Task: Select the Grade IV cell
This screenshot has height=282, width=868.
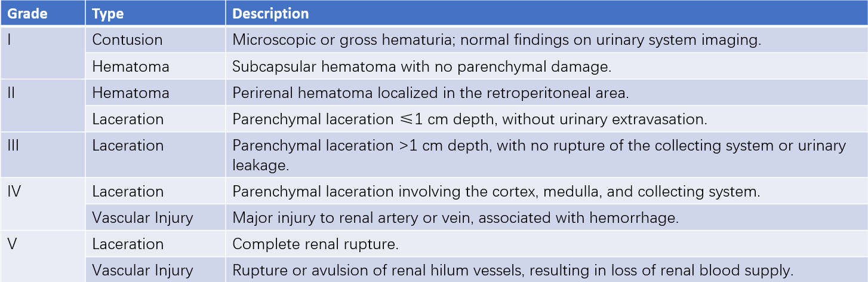Action: pos(42,204)
